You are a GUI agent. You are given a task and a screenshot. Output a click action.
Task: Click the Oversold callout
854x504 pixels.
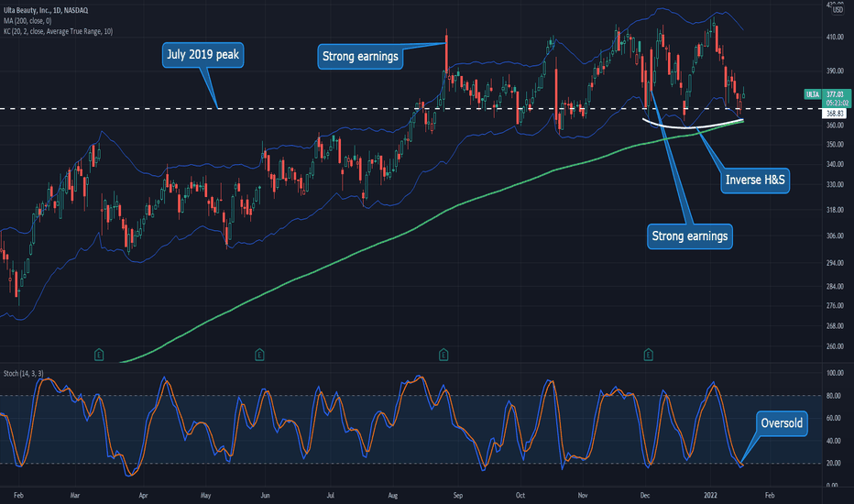pyautogui.click(x=782, y=423)
